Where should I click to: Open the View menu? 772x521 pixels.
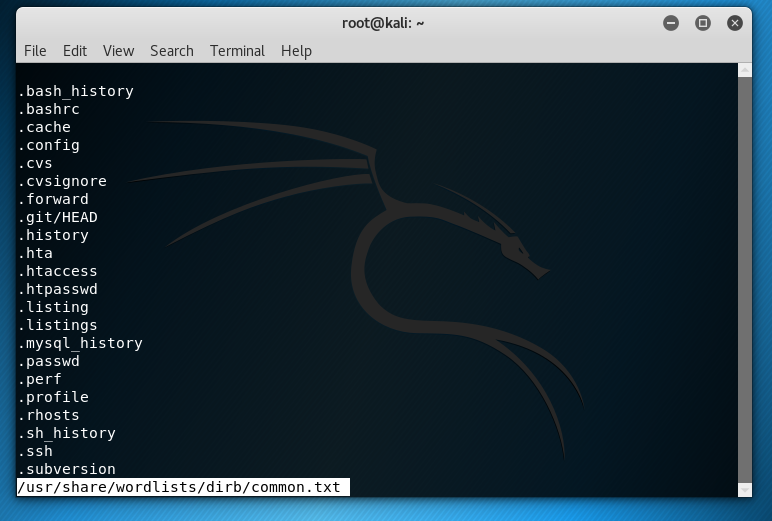(118, 51)
